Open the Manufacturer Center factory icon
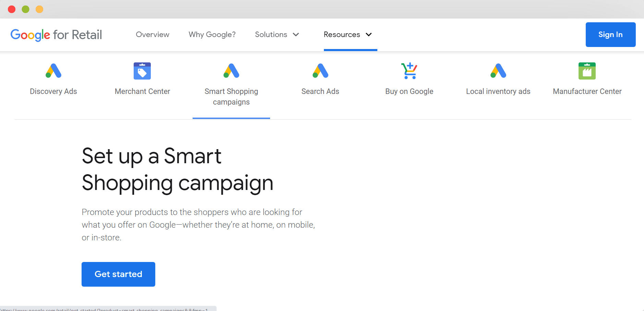The width and height of the screenshot is (644, 311). [587, 71]
